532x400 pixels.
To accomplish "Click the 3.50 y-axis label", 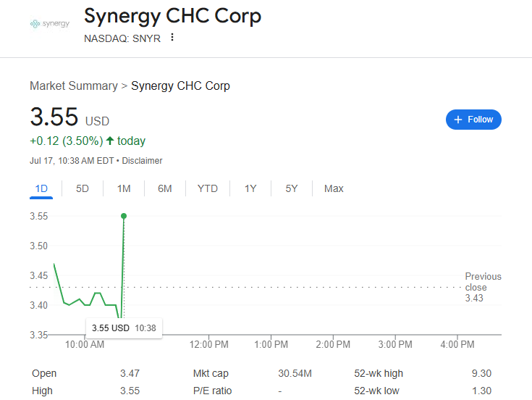I will [38, 246].
